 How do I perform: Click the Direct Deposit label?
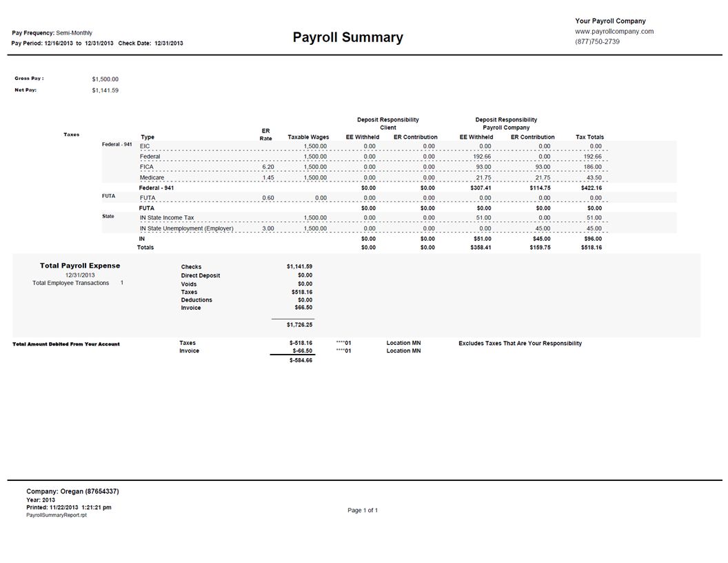(201, 275)
